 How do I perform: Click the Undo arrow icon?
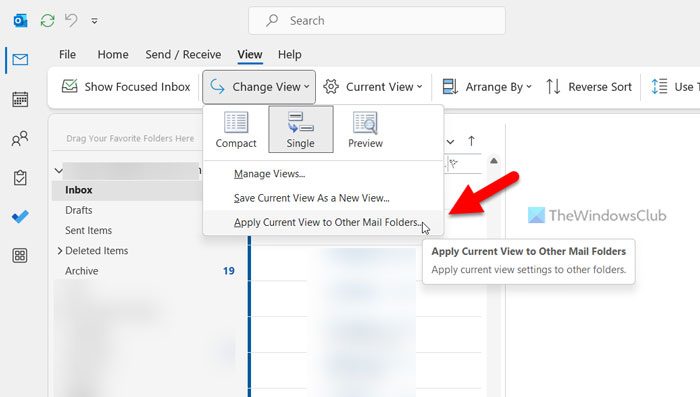(x=71, y=20)
